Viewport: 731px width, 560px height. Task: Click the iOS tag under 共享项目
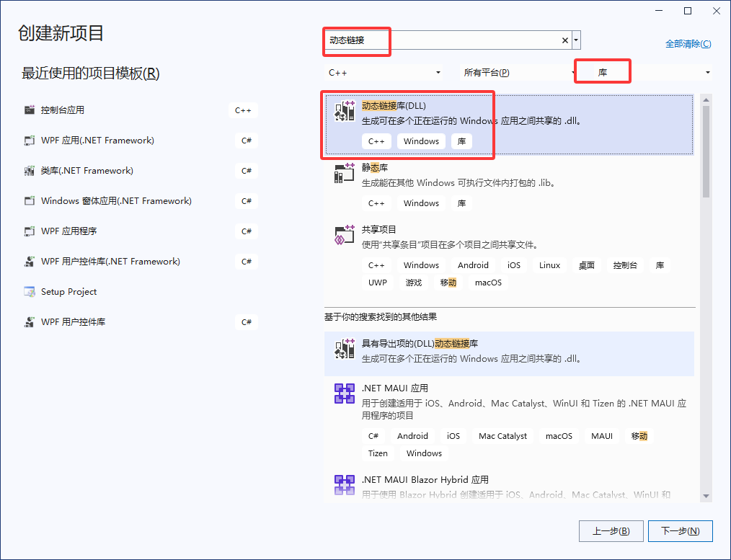pos(514,265)
